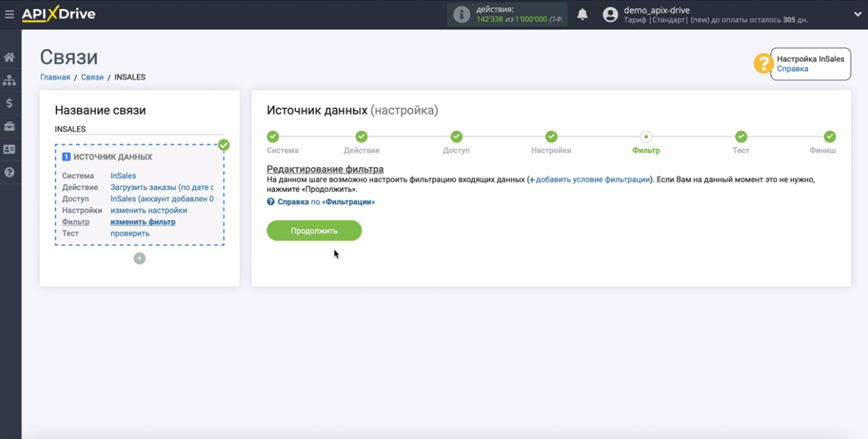The height and width of the screenshot is (439, 868).
Task: Open the briefcase sidebar icon
Action: pos(9,126)
